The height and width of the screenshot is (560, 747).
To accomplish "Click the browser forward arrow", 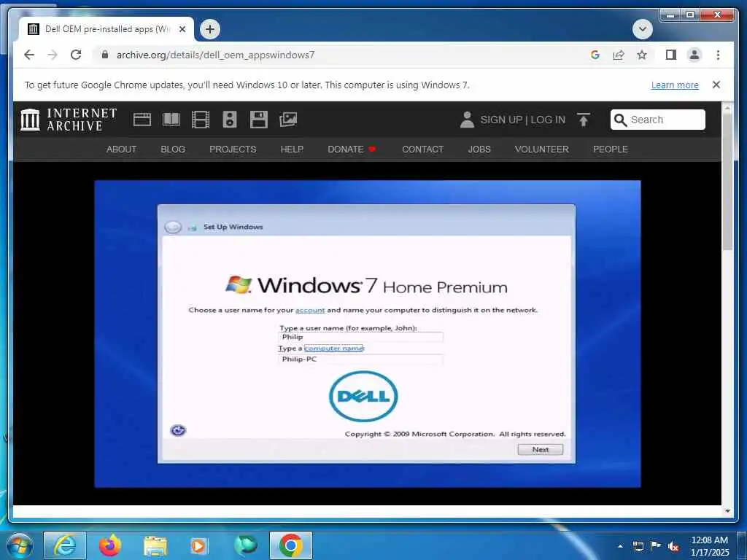I will [53, 55].
